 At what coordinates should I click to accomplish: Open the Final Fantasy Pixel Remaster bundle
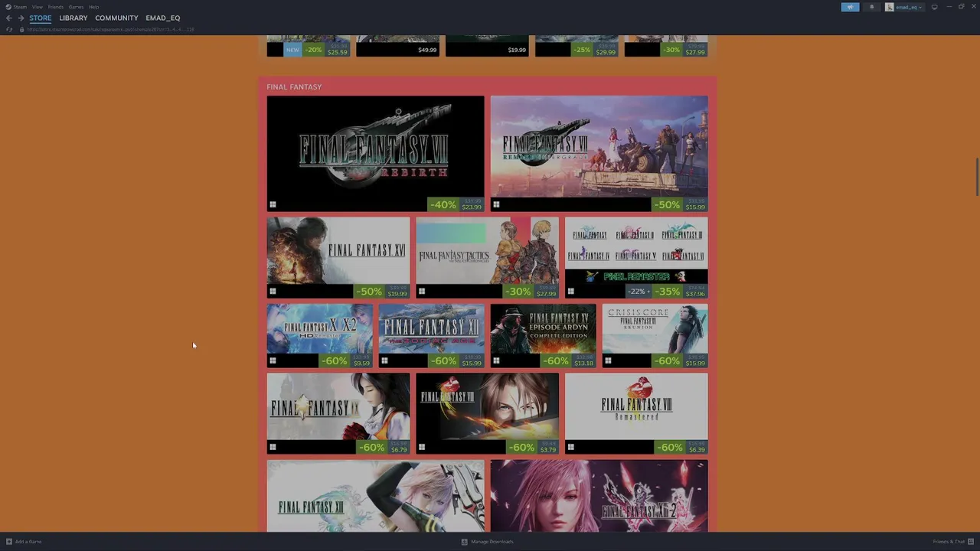[x=636, y=258]
